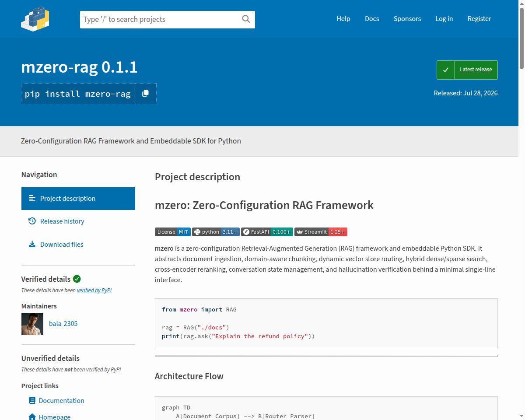Screen dimensions: 525x420
Task: Click the PyPI logo
Action: (x=35, y=19)
